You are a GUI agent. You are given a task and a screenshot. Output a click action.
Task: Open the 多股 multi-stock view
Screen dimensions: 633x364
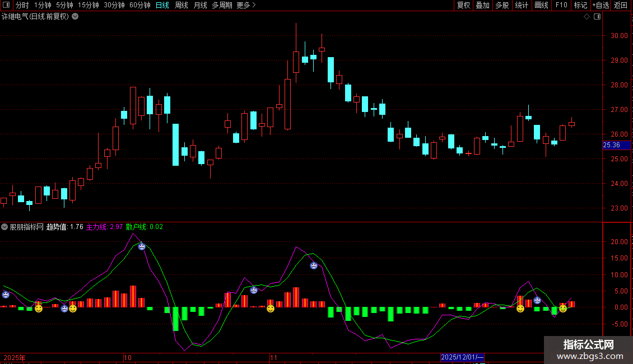[x=502, y=5]
